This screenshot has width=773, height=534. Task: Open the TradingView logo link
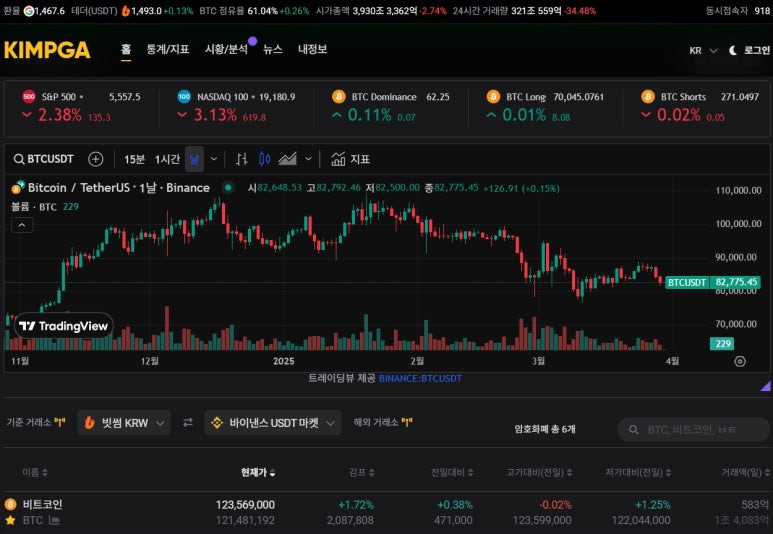coord(64,326)
